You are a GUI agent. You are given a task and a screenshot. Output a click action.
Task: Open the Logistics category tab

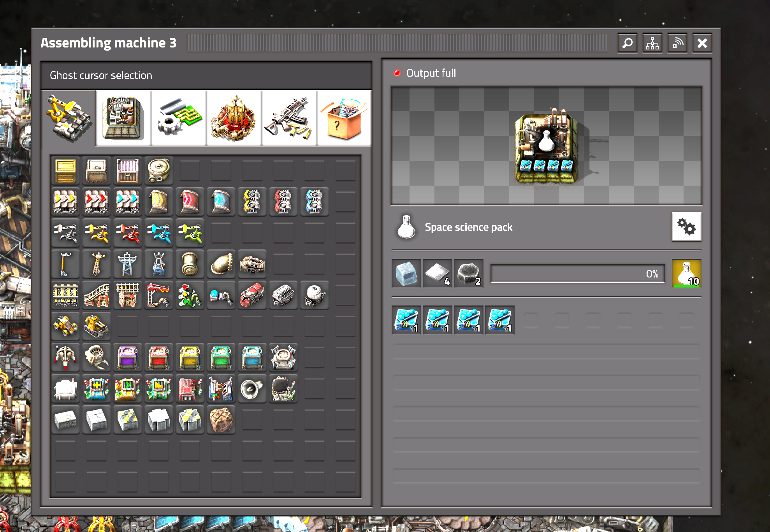tap(69, 118)
